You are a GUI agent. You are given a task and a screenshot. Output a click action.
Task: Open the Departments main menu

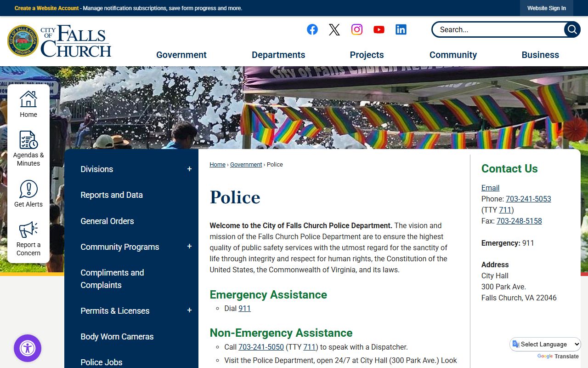click(278, 55)
